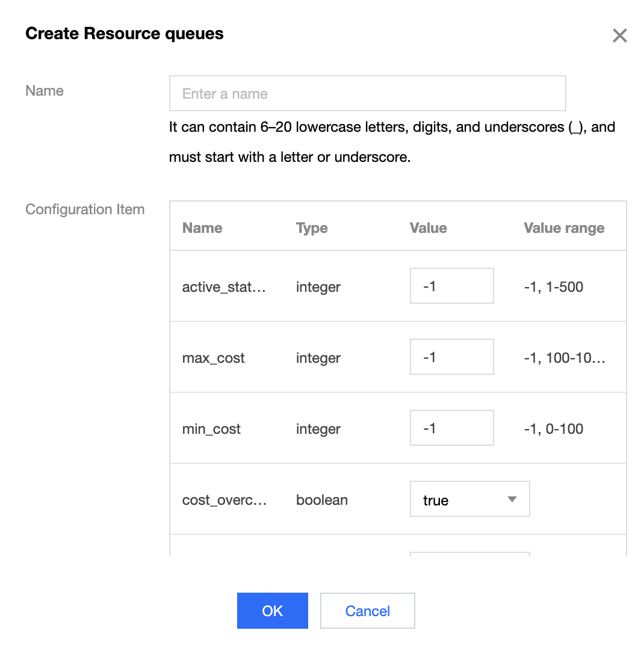Image resolution: width=644 pixels, height=645 pixels.
Task: Click the max_cost row name
Action: point(213,357)
